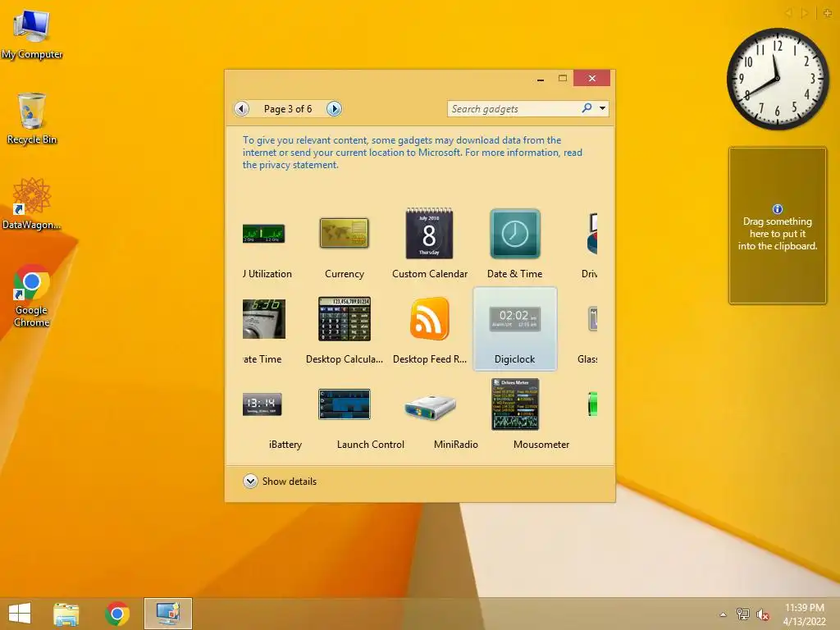
Task: Click the active gadgets taskbar button
Action: point(167,614)
